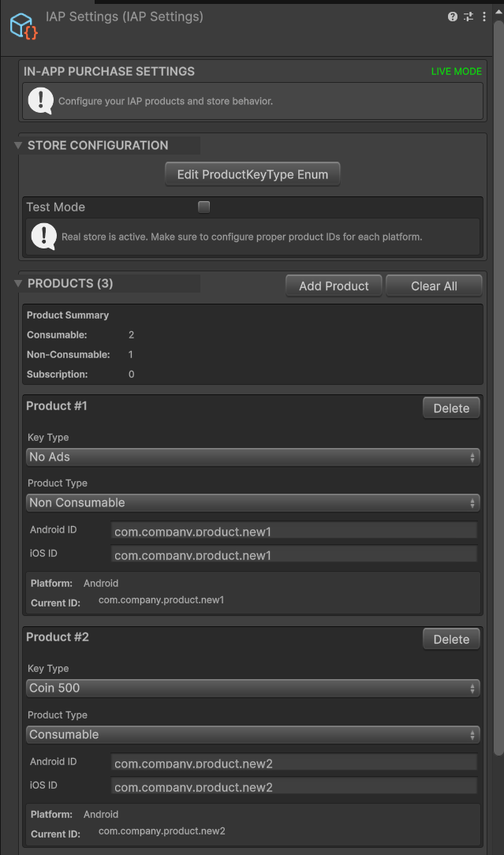Click the presets icon in the title bar
This screenshot has height=855, width=504.
click(x=469, y=17)
